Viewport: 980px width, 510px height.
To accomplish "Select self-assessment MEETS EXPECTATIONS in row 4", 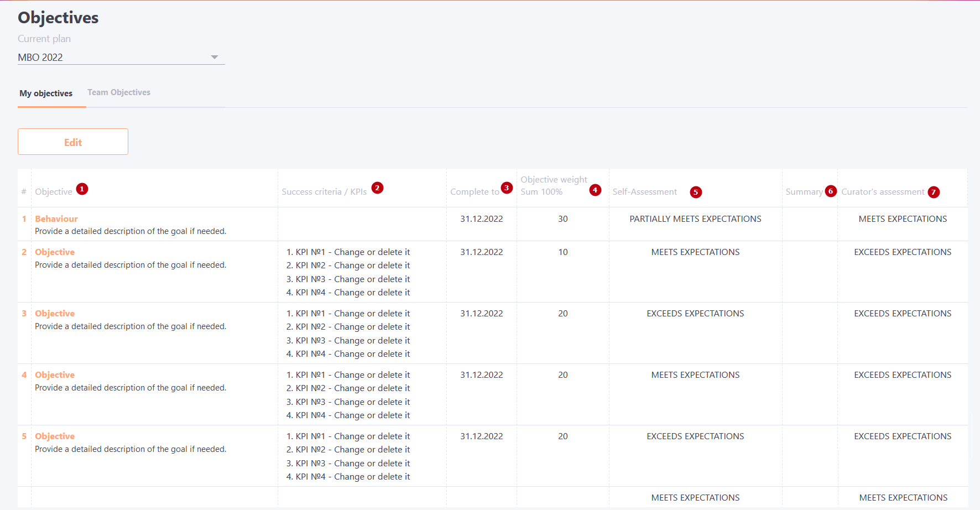I will 695,375.
